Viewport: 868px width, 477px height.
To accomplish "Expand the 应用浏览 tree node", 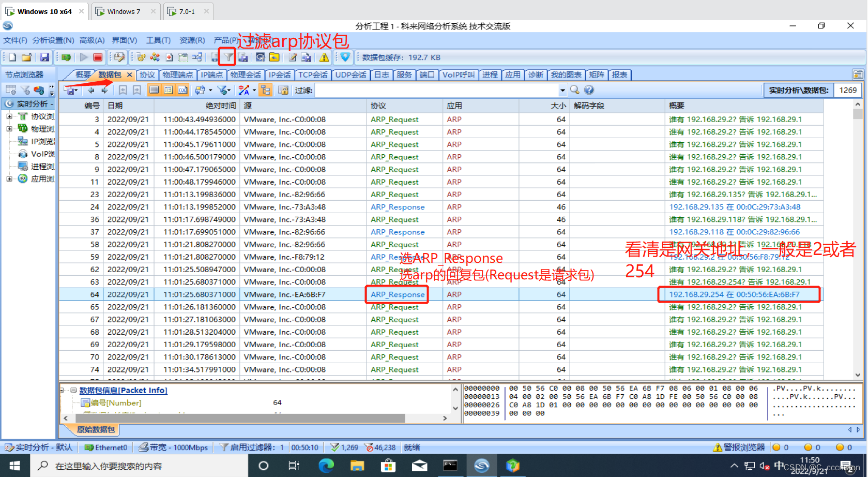I will pyautogui.click(x=9, y=179).
